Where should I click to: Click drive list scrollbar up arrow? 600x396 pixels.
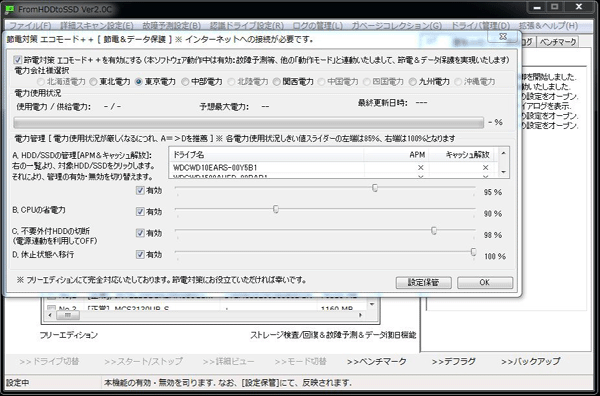pos(504,153)
